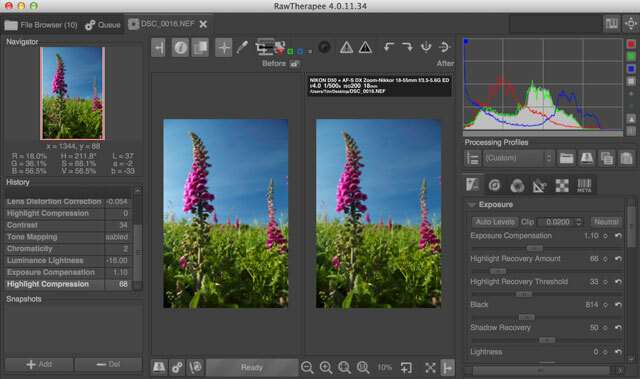Delete selected snapshot
Image resolution: width=640 pixels, height=379 pixels.
tap(108, 364)
